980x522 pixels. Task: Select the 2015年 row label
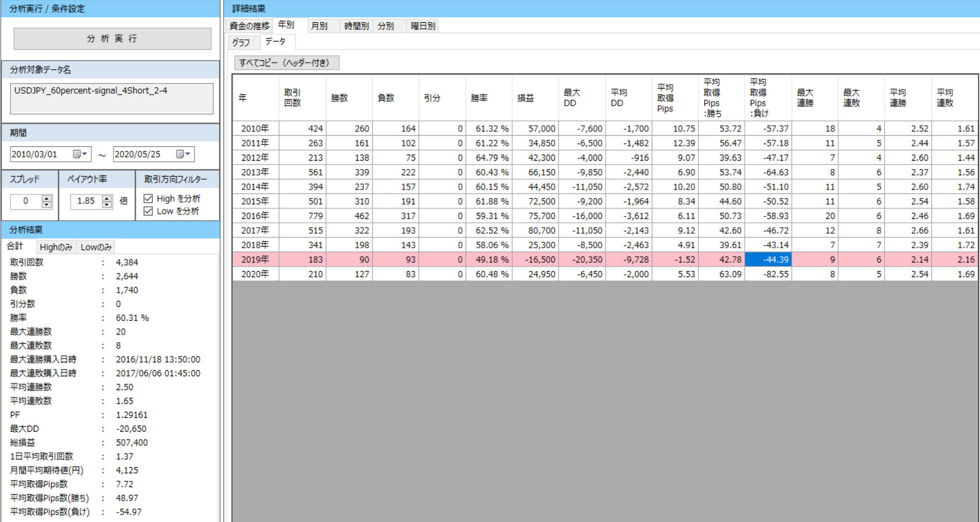tap(255, 201)
